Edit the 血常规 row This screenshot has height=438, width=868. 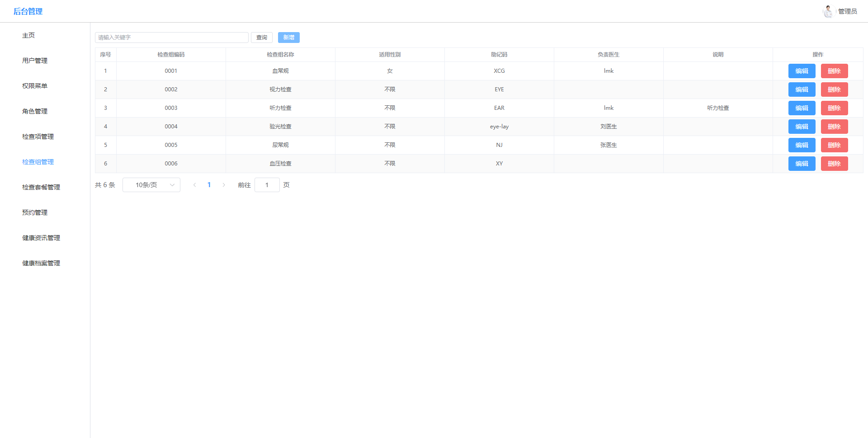coord(802,71)
